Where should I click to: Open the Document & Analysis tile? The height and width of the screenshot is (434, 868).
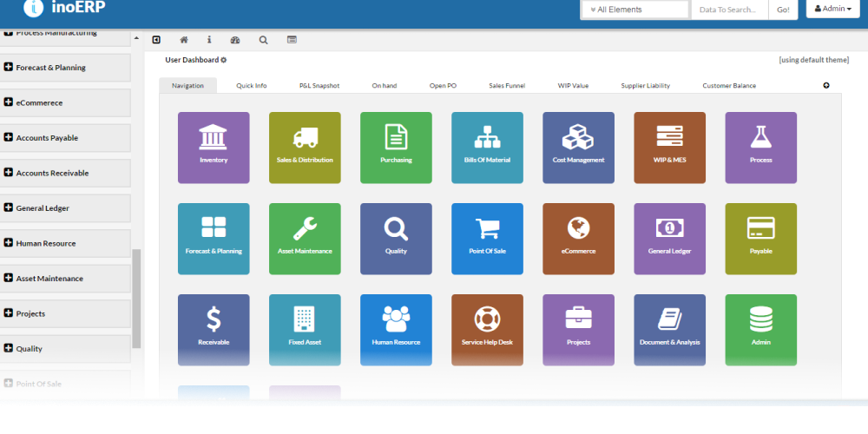pos(670,330)
